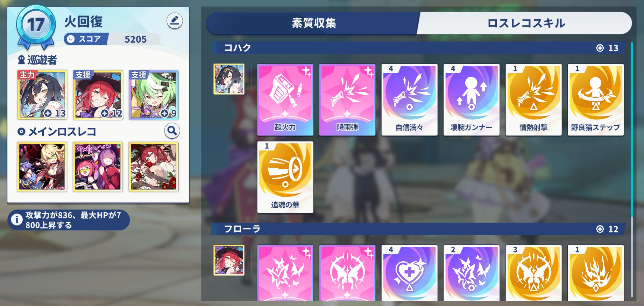Switch to the ロスレコスキル tab

click(525, 23)
